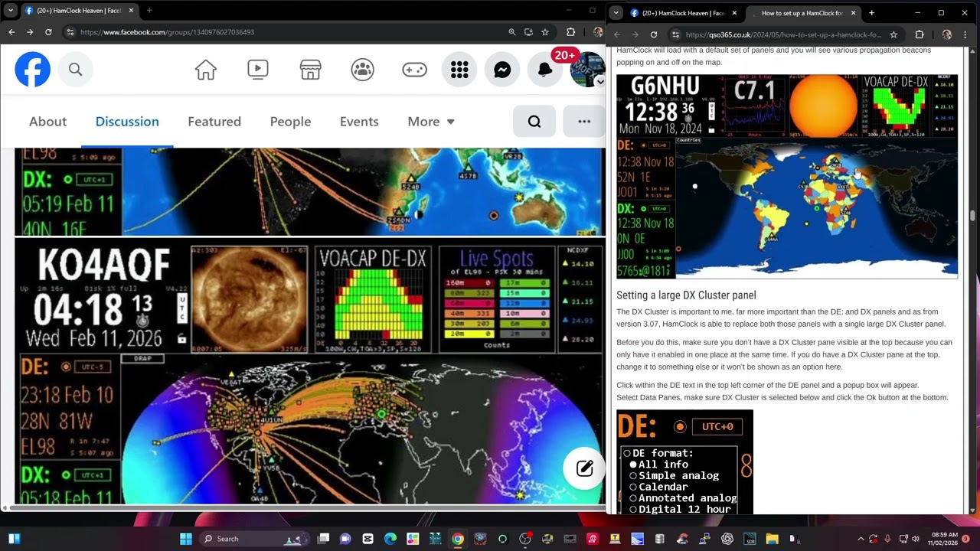View site information for facebook.com
The width and height of the screenshot is (980, 551).
[x=70, y=32]
